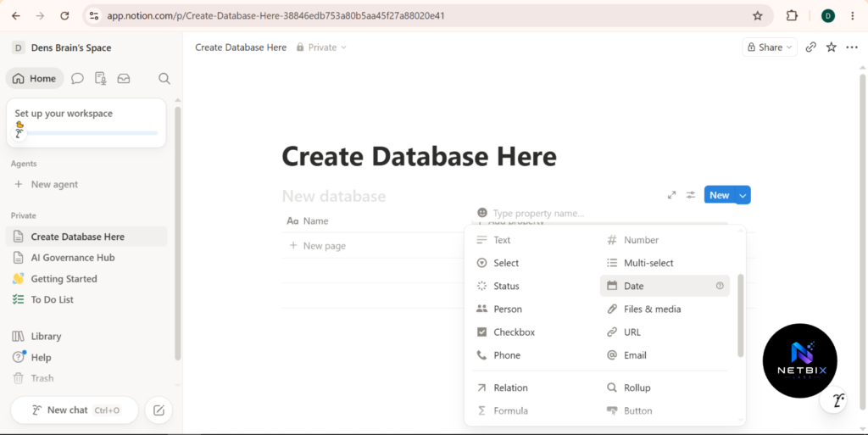Click the property type list scrollbar
The width and height of the screenshot is (868, 435).
click(x=741, y=315)
